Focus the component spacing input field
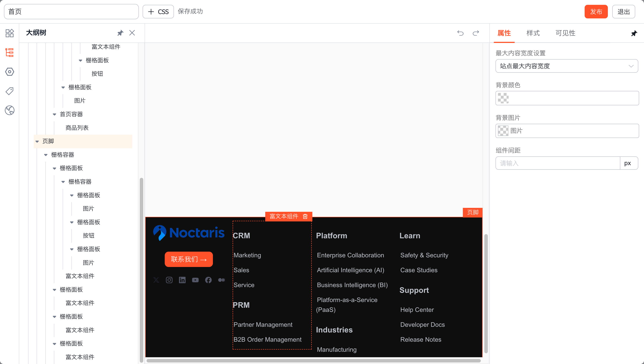 point(557,163)
